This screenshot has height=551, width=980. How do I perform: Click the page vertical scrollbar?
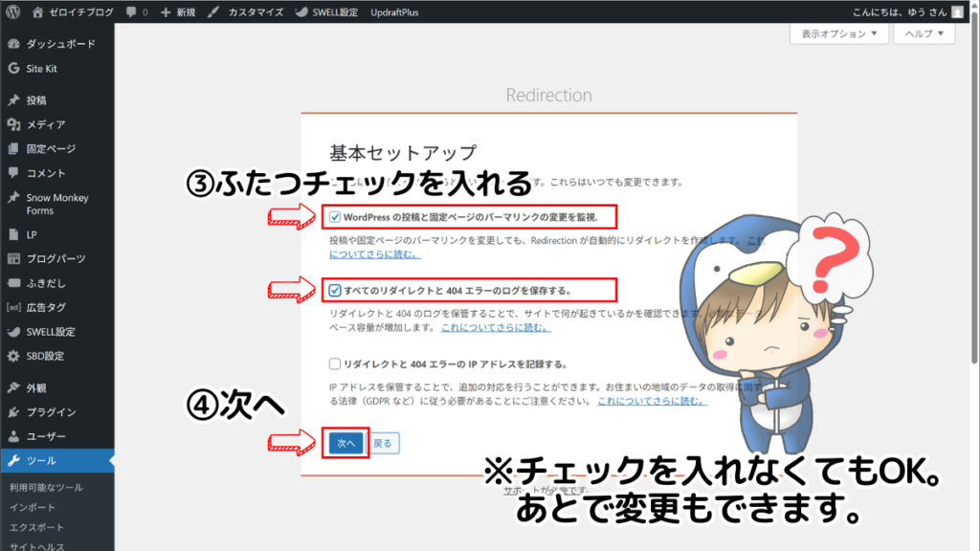(x=974, y=187)
